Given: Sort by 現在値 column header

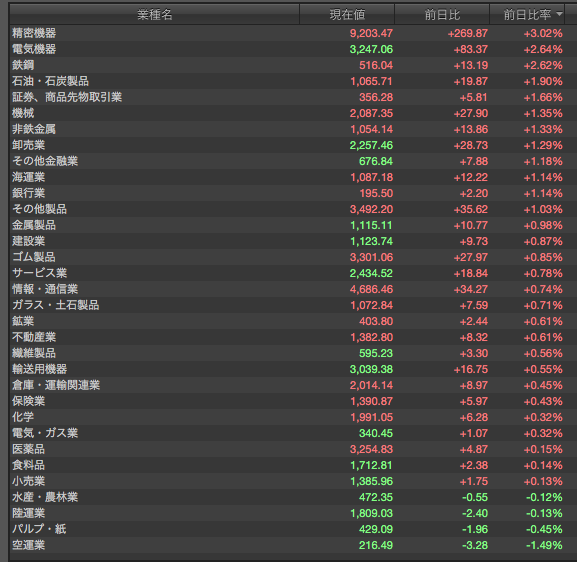Looking at the screenshot, I should point(347,14).
